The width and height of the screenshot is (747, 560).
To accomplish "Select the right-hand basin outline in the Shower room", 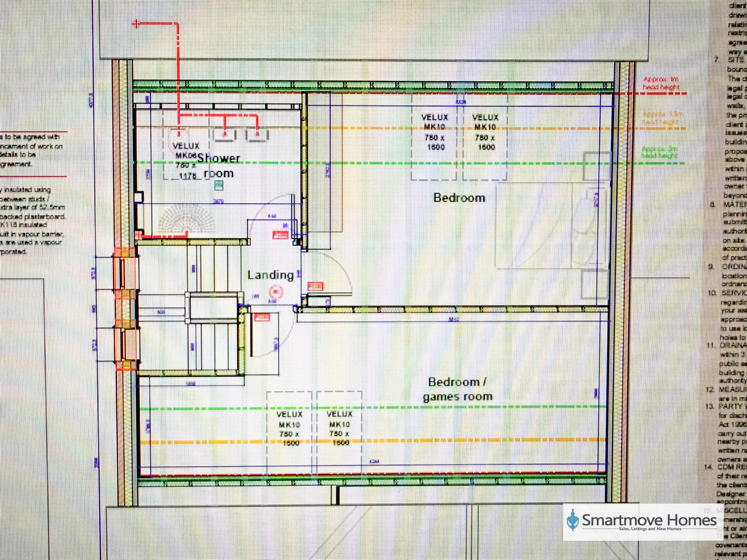I will click(258, 135).
